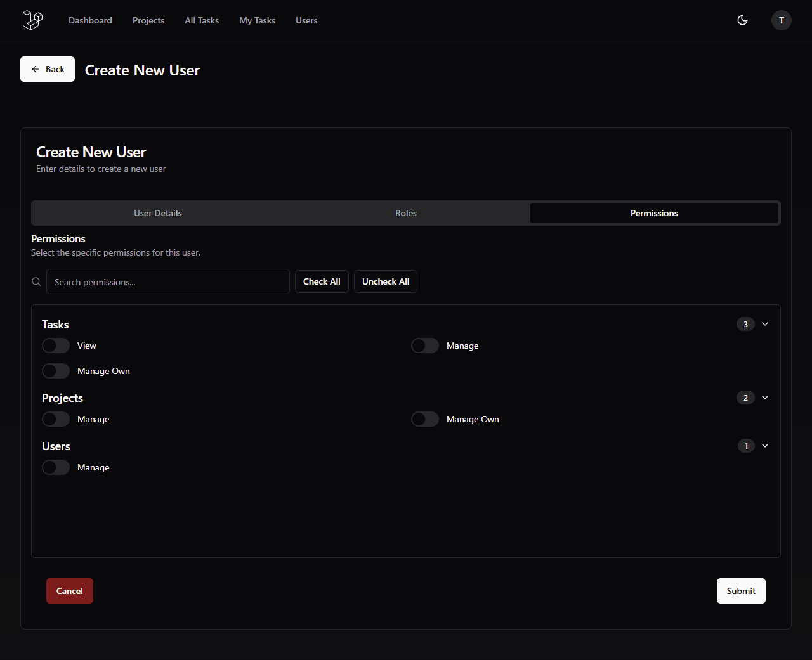Enable the Manage Own permission for Projects
The image size is (812, 660).
tap(424, 419)
